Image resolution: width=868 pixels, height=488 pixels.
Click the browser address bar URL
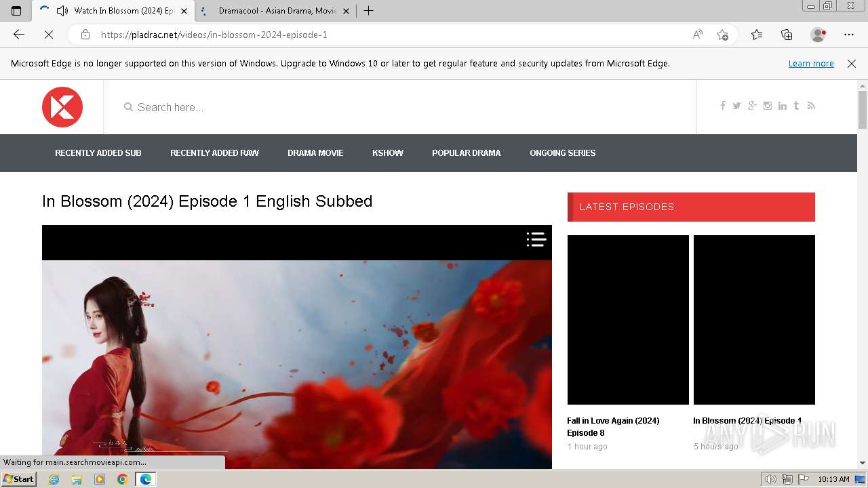(x=214, y=35)
